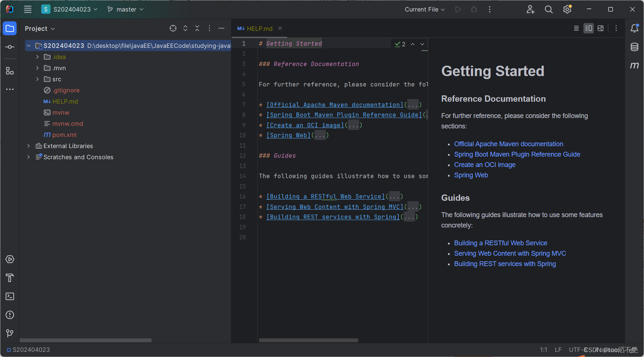Switch to preview-only view mode

[x=601, y=28]
